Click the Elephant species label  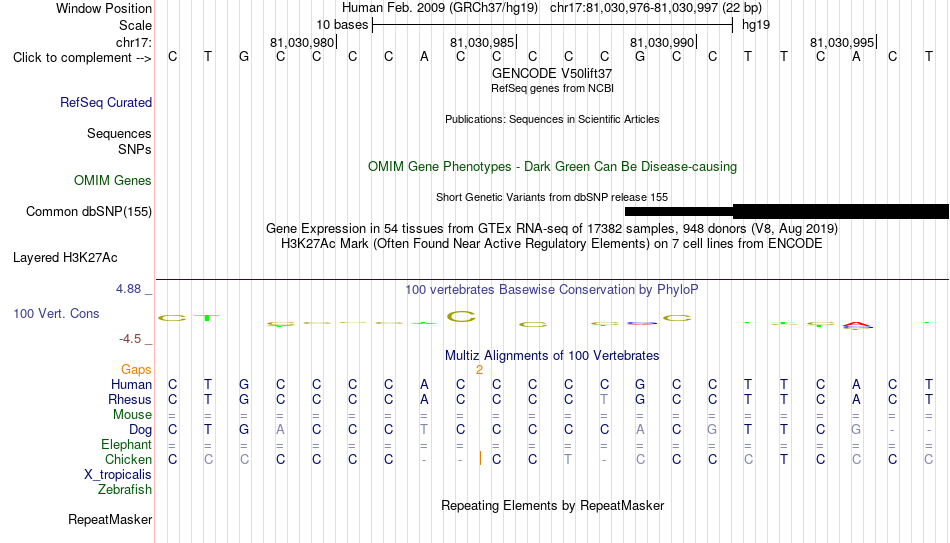point(127,445)
